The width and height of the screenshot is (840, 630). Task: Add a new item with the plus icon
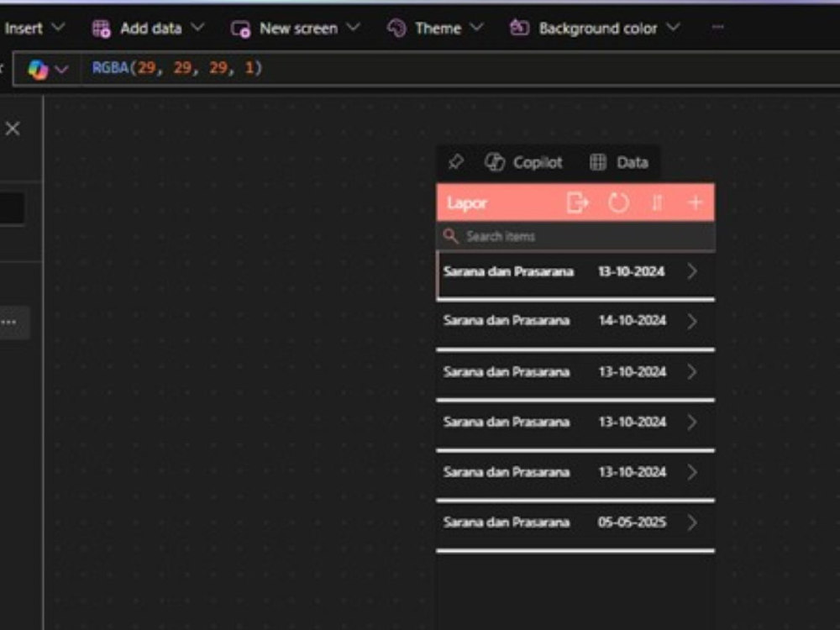point(696,202)
